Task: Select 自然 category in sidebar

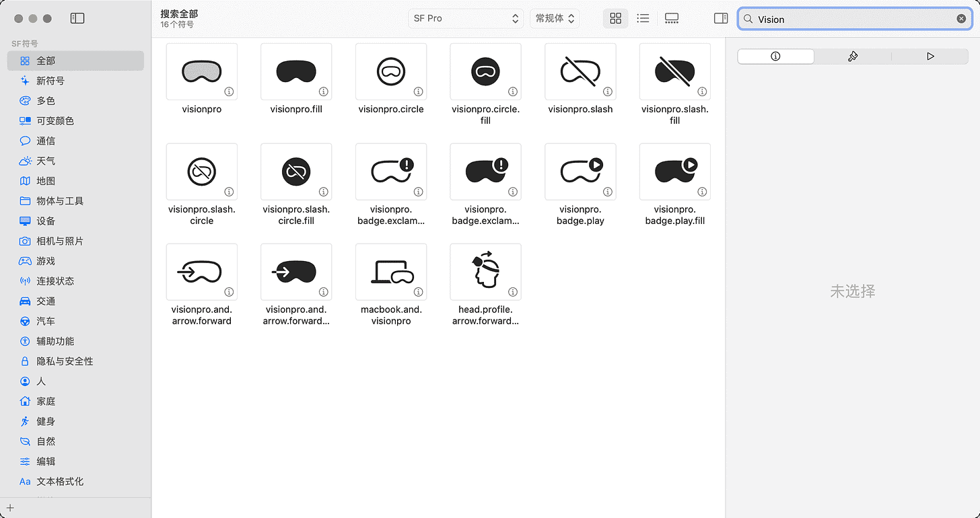Action: pos(75,441)
